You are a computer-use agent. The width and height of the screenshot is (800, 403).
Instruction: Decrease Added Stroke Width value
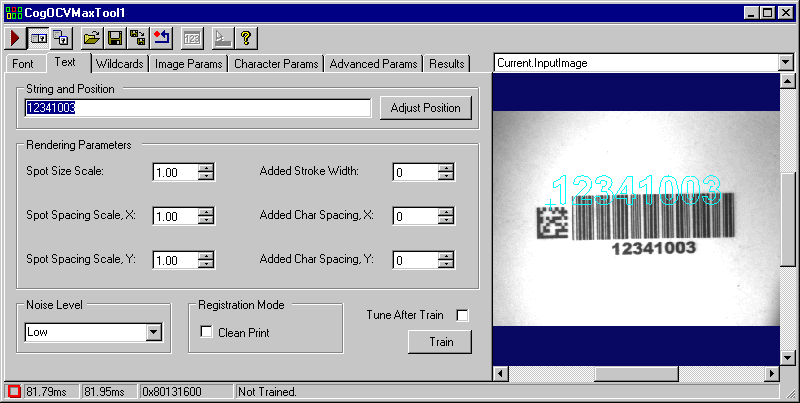(x=446, y=177)
